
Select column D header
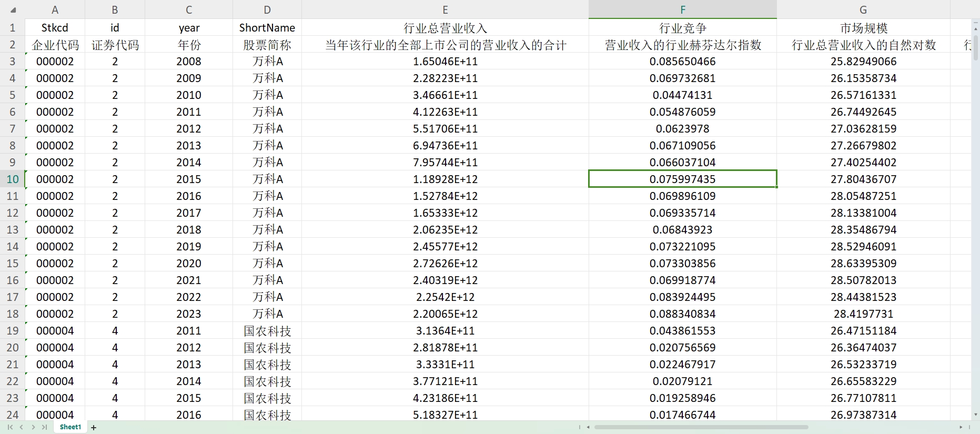(x=267, y=9)
